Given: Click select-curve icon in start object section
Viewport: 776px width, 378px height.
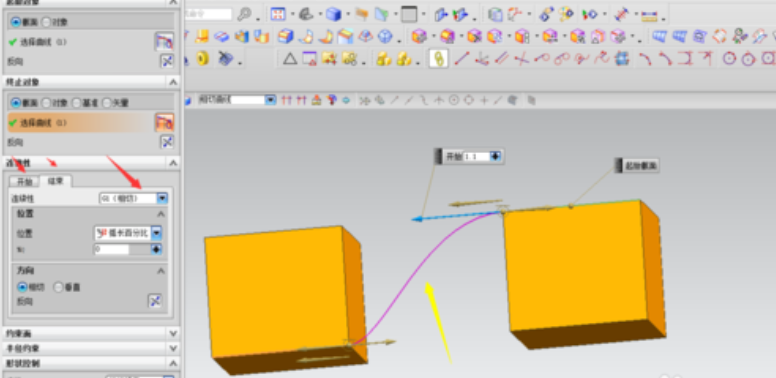Looking at the screenshot, I should [164, 42].
